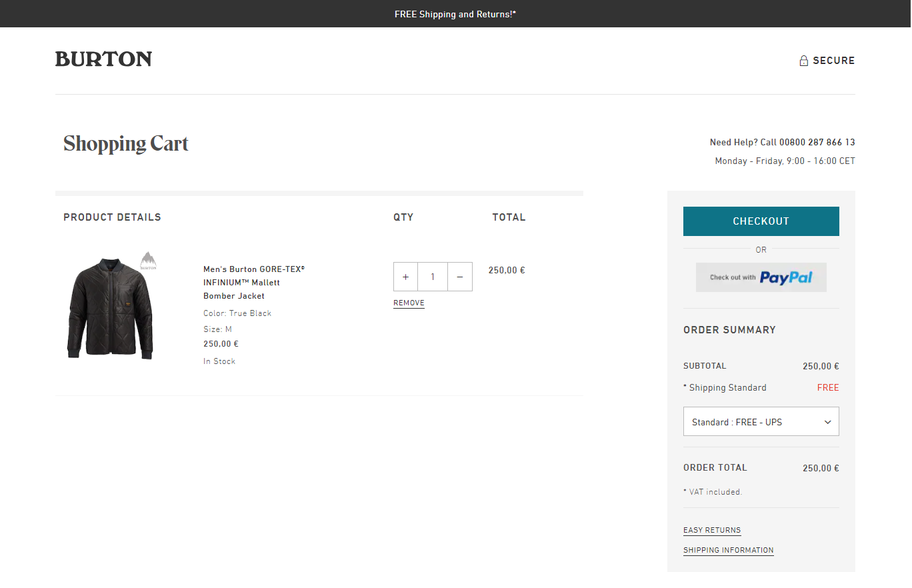Click the help phone number 00800 287 866 13
This screenshot has width=912, height=588.
(x=817, y=142)
